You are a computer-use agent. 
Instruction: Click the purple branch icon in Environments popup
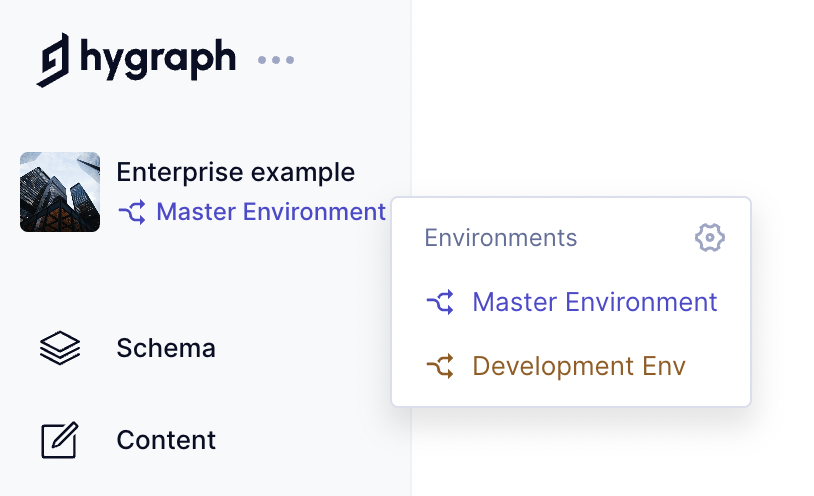[x=440, y=302]
